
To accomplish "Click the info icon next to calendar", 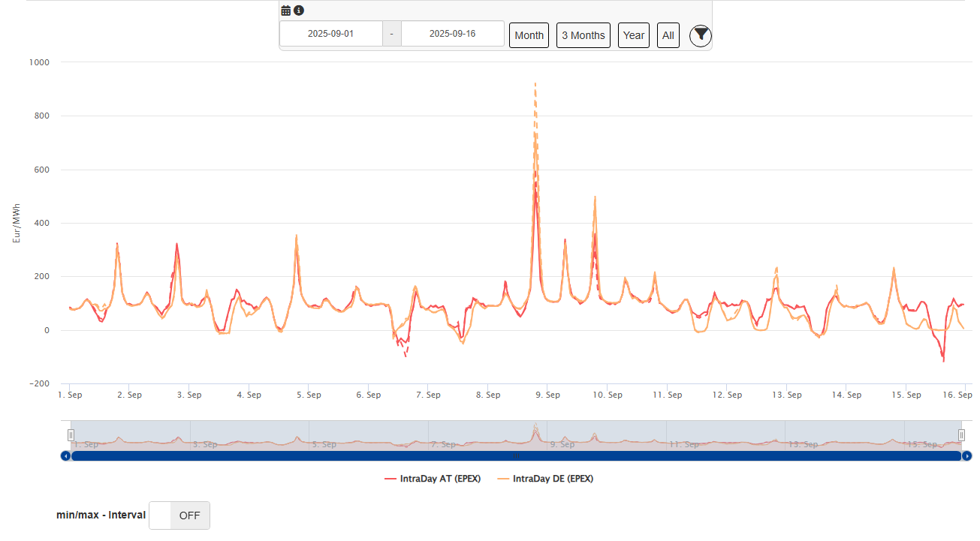I will pyautogui.click(x=299, y=11).
